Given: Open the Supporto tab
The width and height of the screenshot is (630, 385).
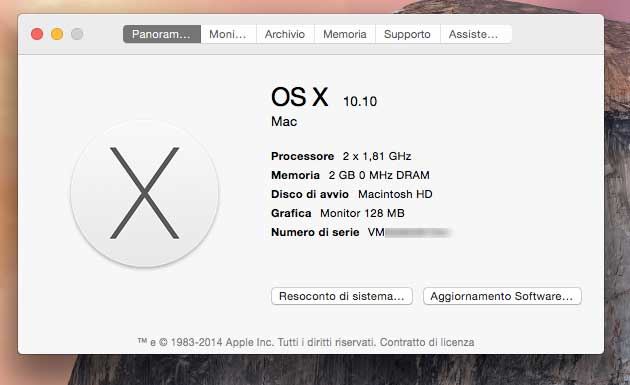Looking at the screenshot, I should tap(407, 34).
